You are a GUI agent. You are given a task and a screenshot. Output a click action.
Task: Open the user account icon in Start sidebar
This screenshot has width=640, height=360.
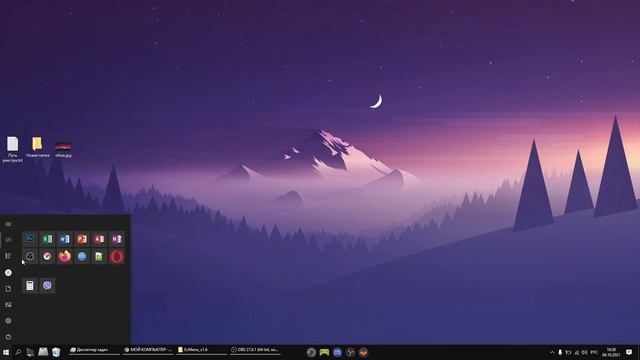coord(8,272)
